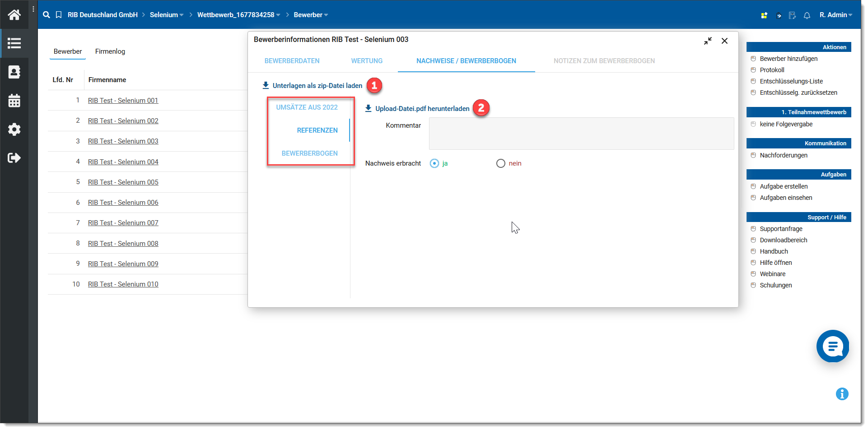Image resolution: width=868 pixels, height=430 pixels.
Task: Click into the Kommentar text field
Action: pos(581,134)
